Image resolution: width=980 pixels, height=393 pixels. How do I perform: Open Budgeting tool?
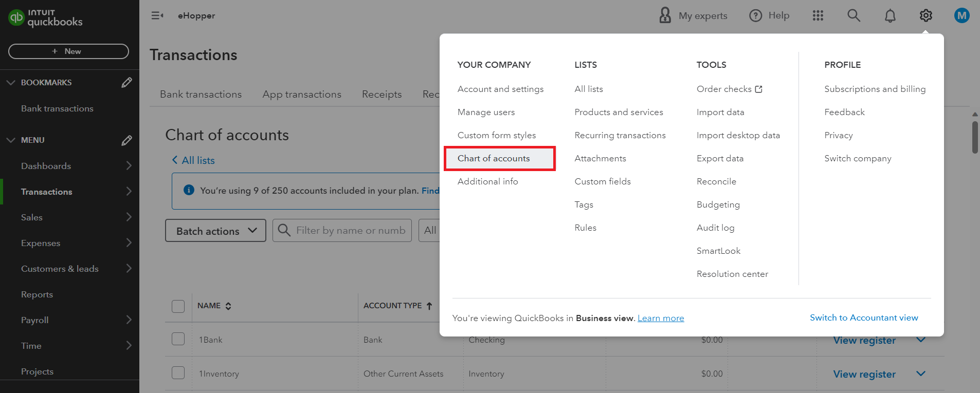pos(718,204)
